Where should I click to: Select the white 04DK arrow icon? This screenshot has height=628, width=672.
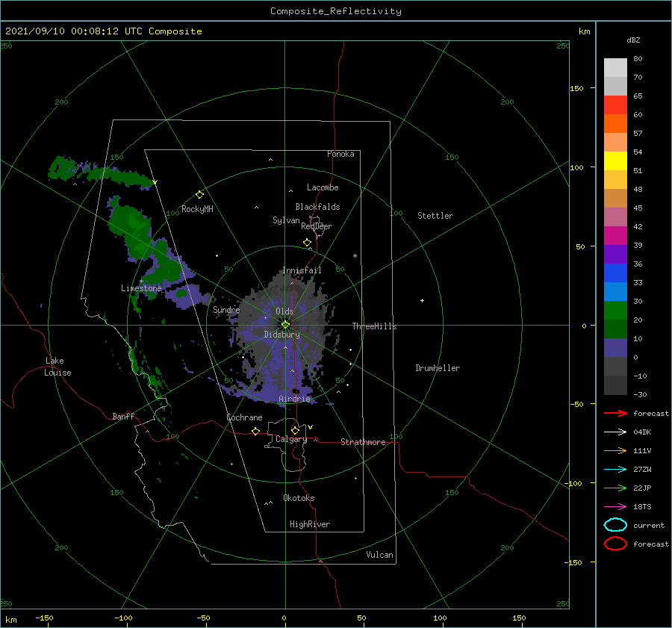(615, 432)
